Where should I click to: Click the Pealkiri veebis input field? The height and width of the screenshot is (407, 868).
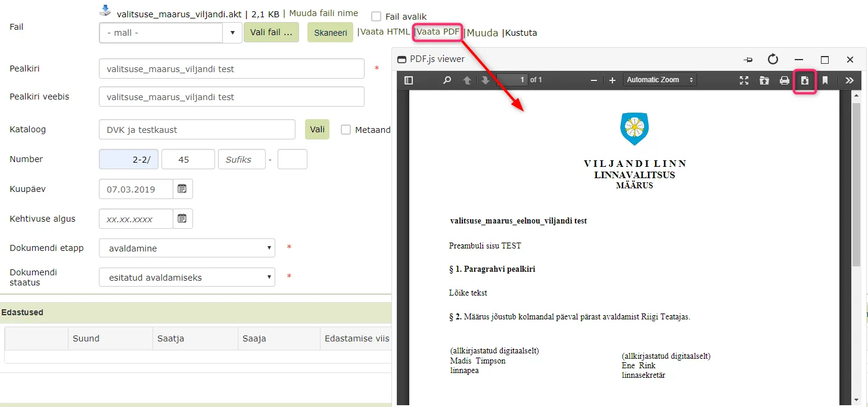(232, 97)
